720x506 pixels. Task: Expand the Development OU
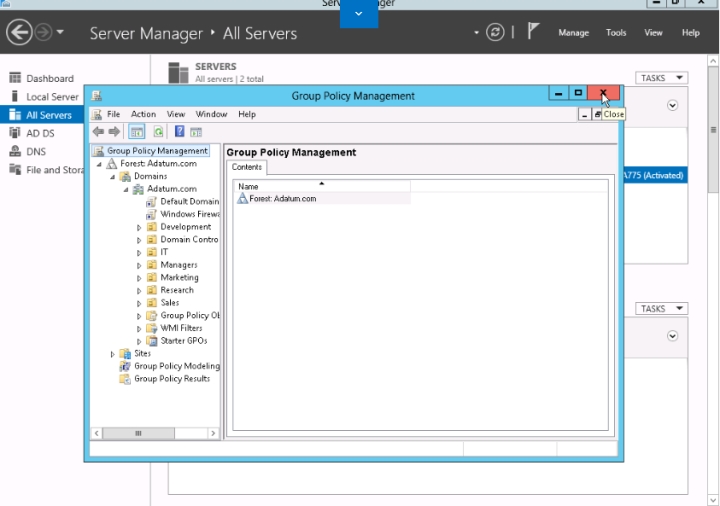(x=140, y=227)
